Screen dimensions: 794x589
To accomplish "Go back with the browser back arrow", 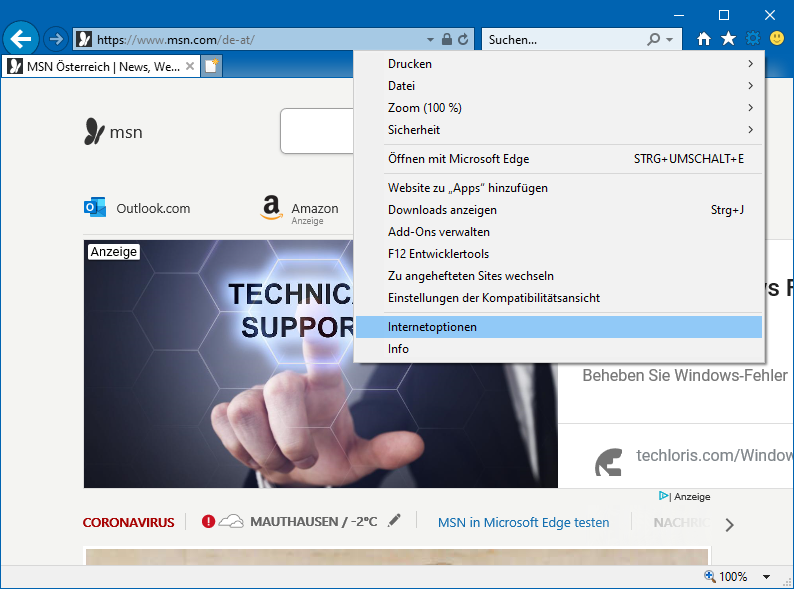I will coord(20,38).
